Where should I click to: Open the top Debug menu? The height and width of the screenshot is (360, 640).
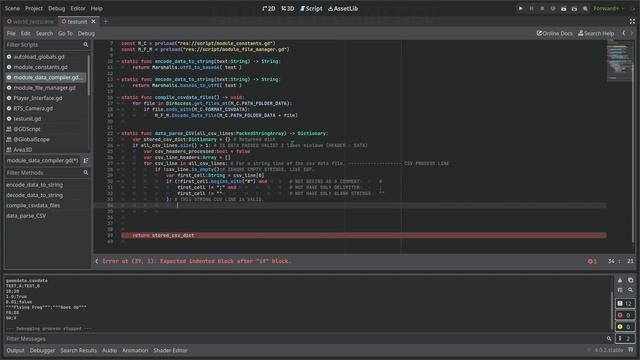coord(56,9)
